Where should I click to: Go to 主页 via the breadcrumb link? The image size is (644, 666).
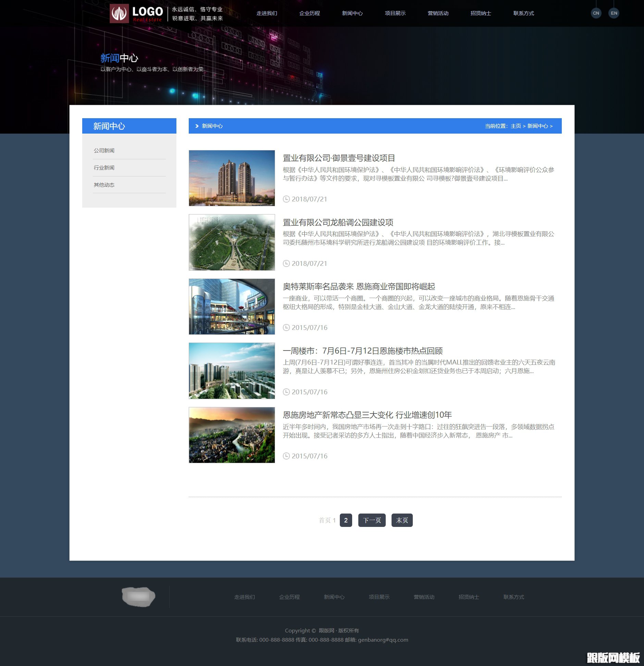point(516,126)
